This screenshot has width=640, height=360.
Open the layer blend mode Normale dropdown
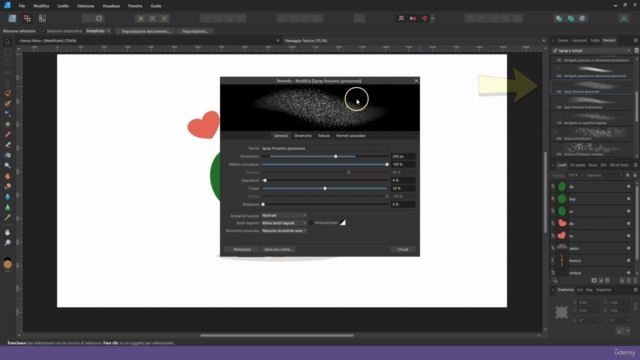click(604, 175)
